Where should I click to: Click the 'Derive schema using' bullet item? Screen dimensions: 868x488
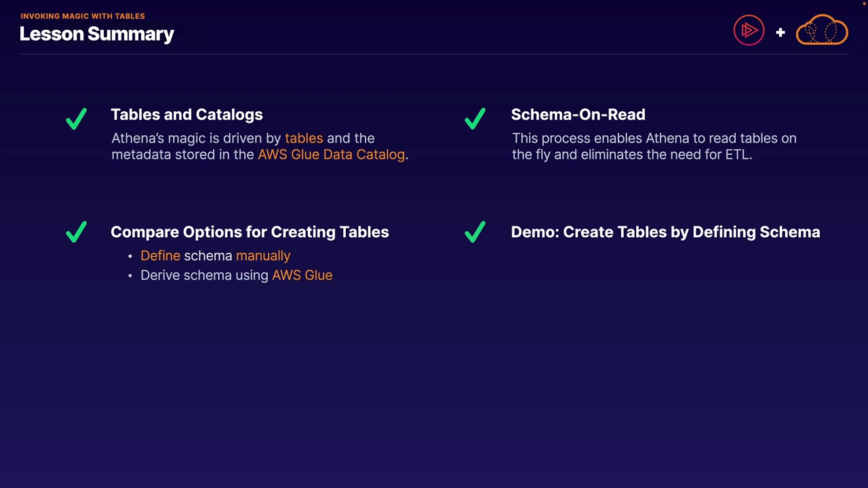[204, 275]
